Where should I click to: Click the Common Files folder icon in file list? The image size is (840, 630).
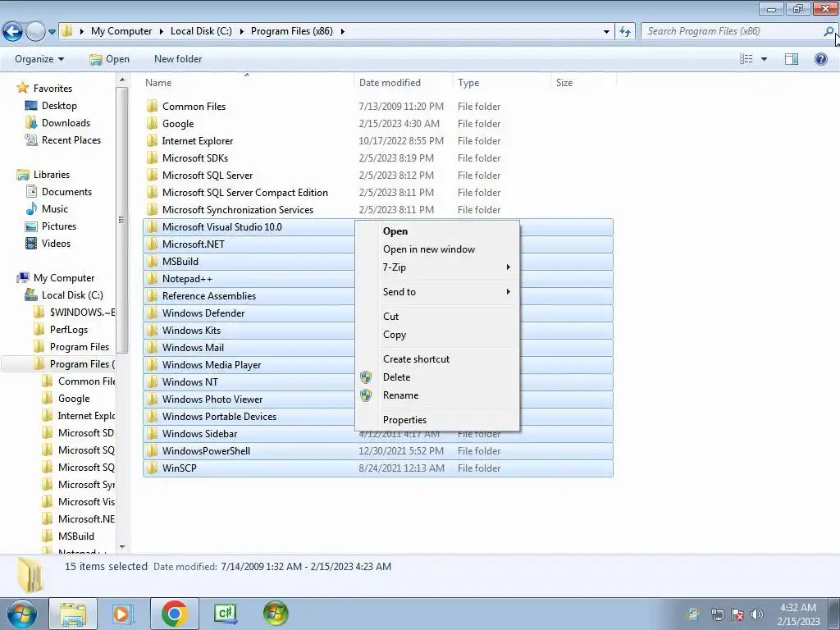(153, 106)
